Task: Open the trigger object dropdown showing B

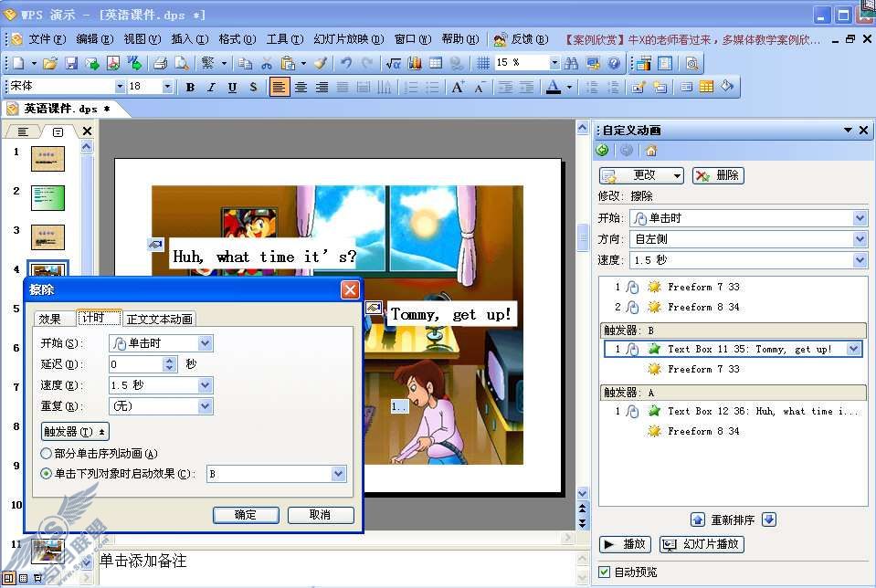Action: point(338,474)
